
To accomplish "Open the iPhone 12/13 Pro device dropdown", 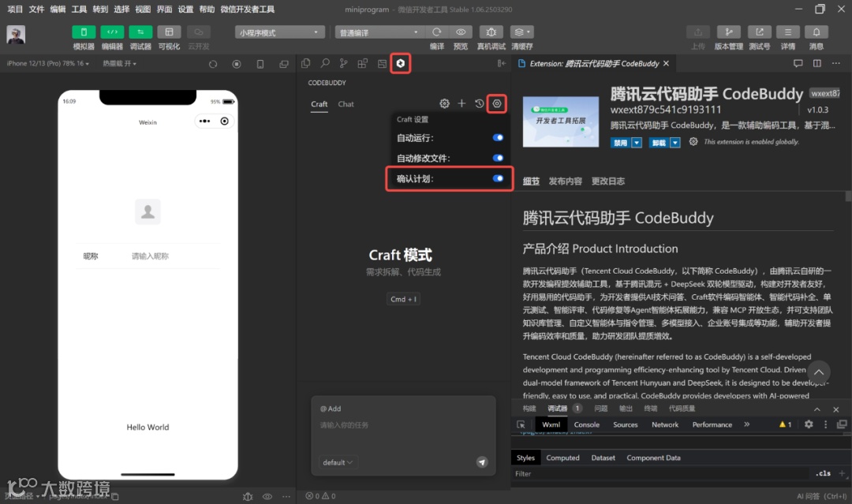I will pos(48,64).
